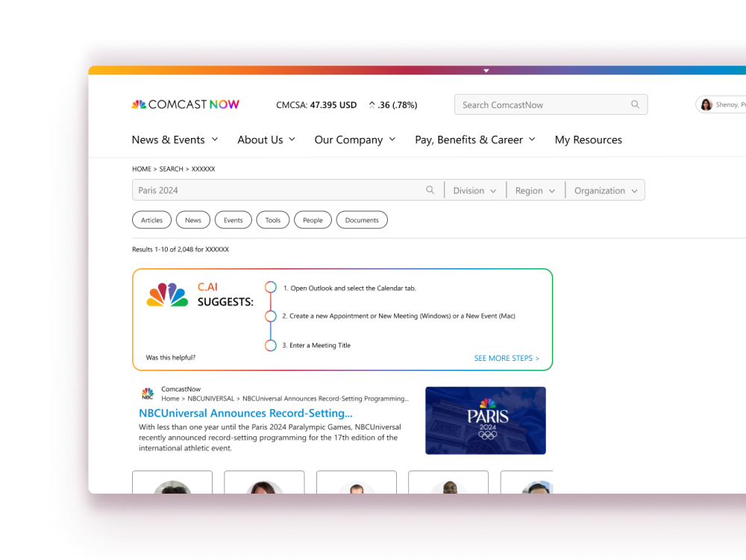Select step 1 circle for Open Outlook
The height and width of the screenshot is (560, 746).
[271, 286]
